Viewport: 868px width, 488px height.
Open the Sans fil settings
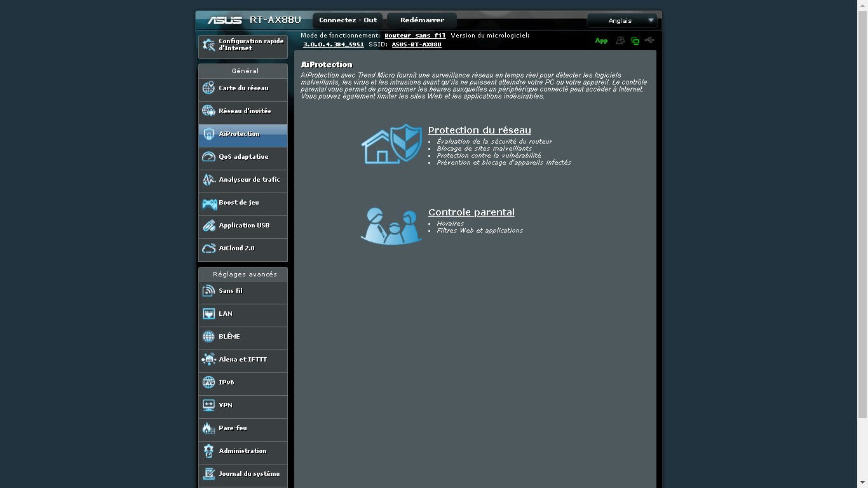243,291
